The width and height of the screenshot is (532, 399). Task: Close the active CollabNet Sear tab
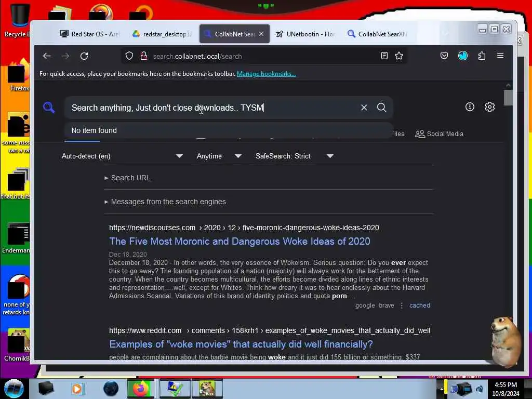pos(261,34)
